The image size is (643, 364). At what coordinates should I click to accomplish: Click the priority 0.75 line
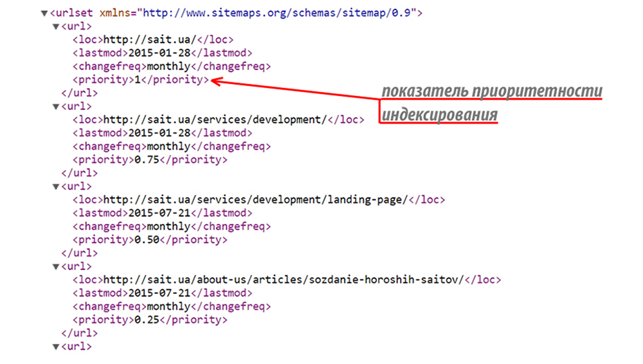pyautogui.click(x=149, y=159)
